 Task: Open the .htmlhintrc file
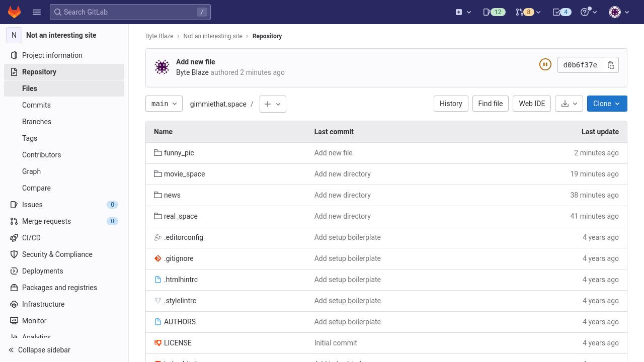(181, 280)
